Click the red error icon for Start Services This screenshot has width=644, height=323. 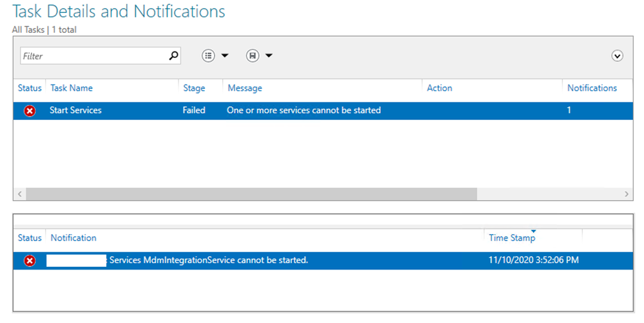click(30, 110)
